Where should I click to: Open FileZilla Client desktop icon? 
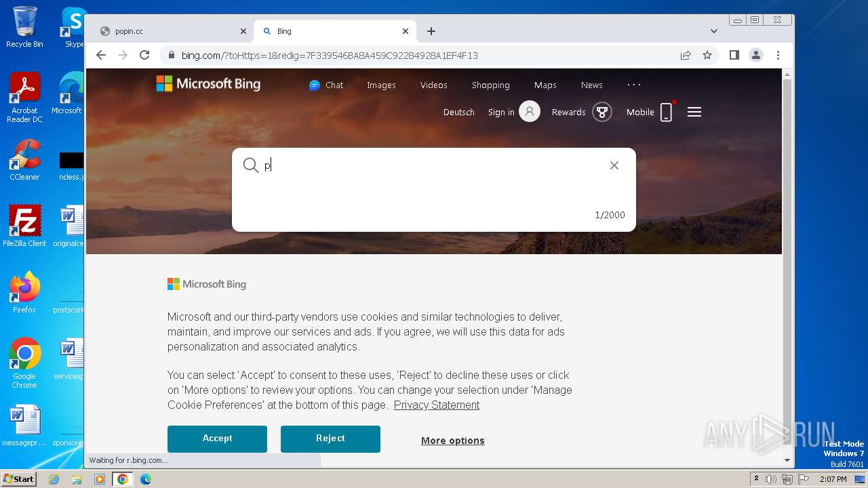[x=24, y=226]
